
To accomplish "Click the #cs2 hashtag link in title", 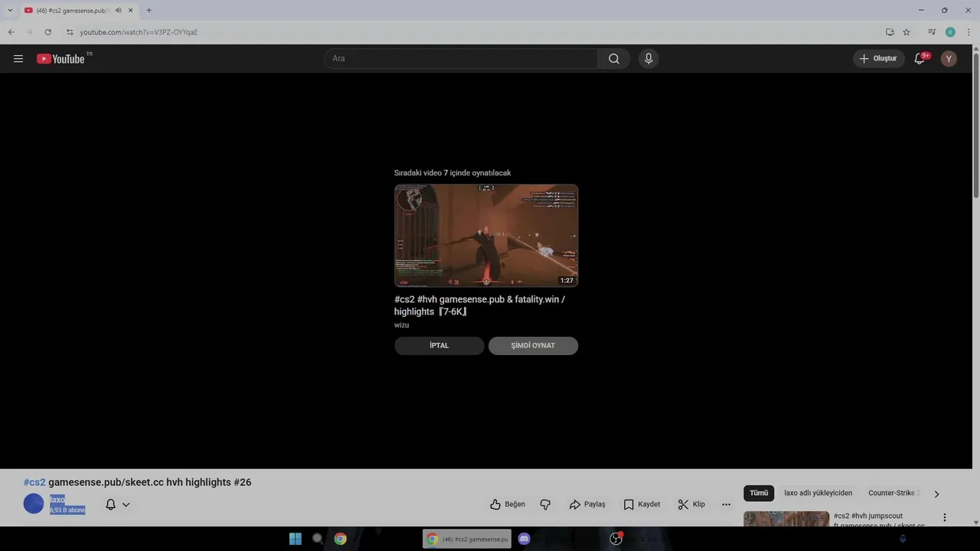I will tap(34, 482).
